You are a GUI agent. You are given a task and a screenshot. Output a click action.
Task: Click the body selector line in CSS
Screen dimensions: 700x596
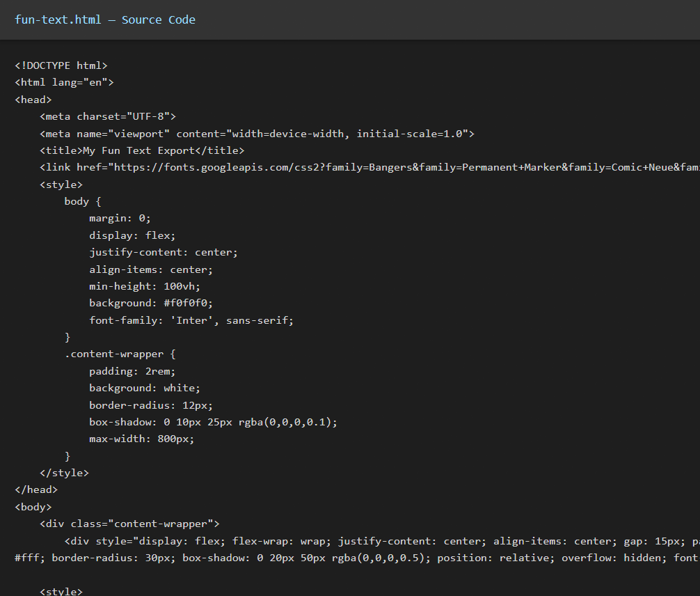click(83, 201)
